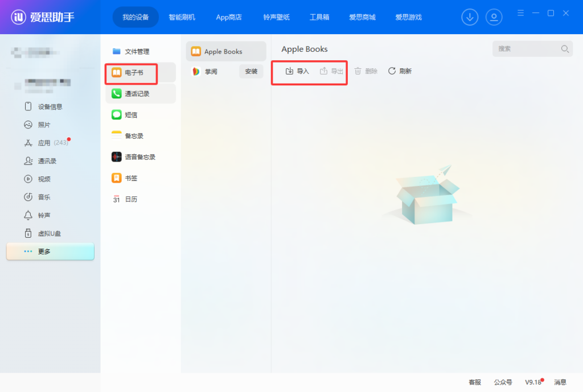Click the 爱思助手 logo

43,16
